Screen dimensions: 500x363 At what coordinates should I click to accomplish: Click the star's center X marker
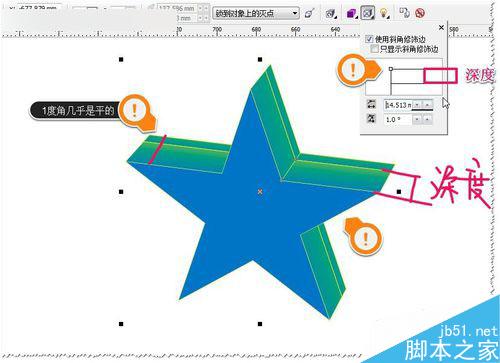click(x=260, y=191)
